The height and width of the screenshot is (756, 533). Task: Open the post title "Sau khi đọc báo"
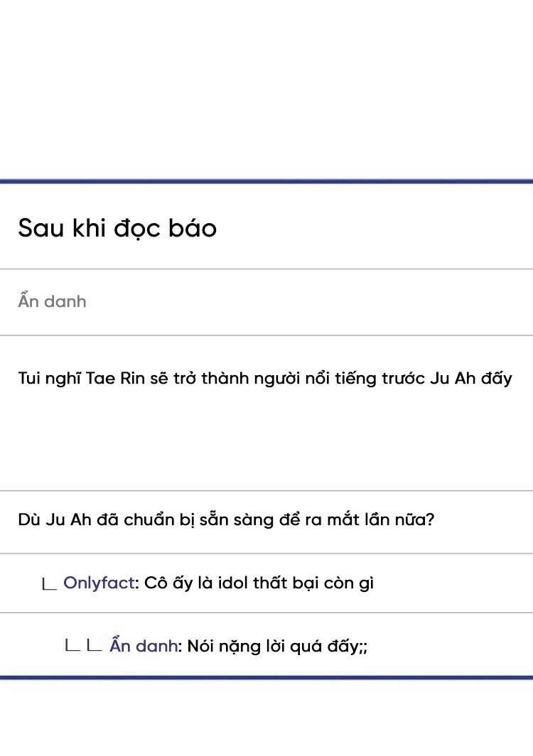pos(117,228)
